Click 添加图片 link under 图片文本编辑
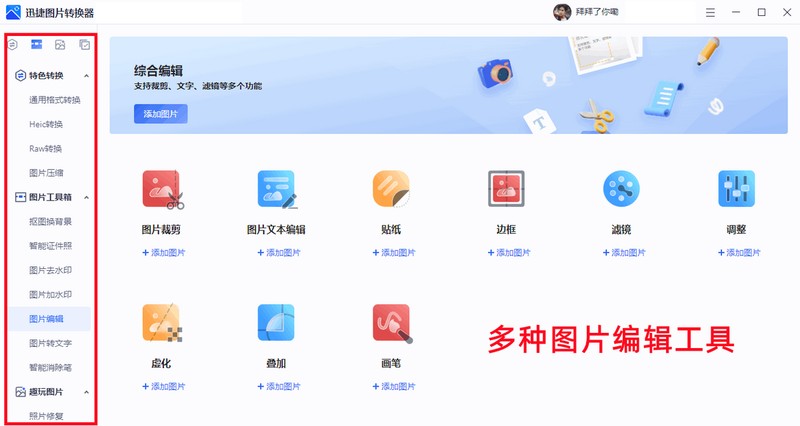This screenshot has width=800, height=426. pyautogui.click(x=279, y=253)
